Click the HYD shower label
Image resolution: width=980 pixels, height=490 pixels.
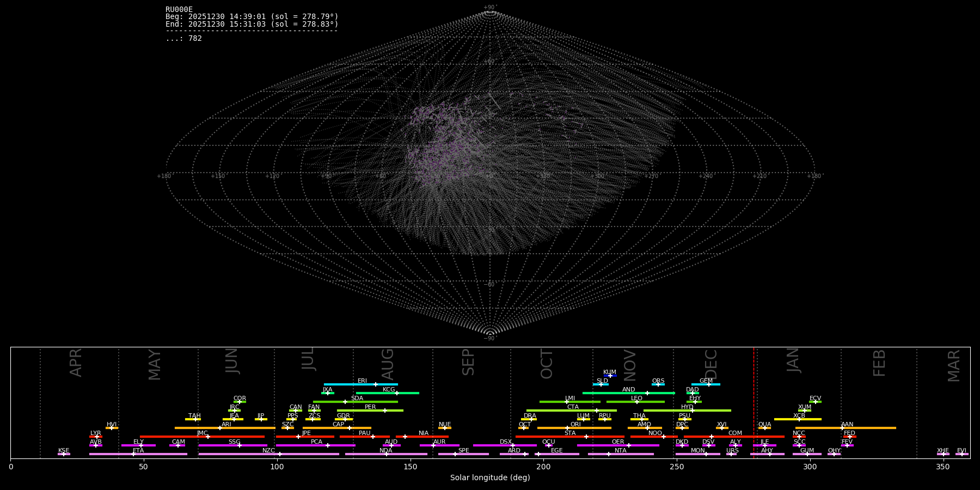click(x=688, y=407)
